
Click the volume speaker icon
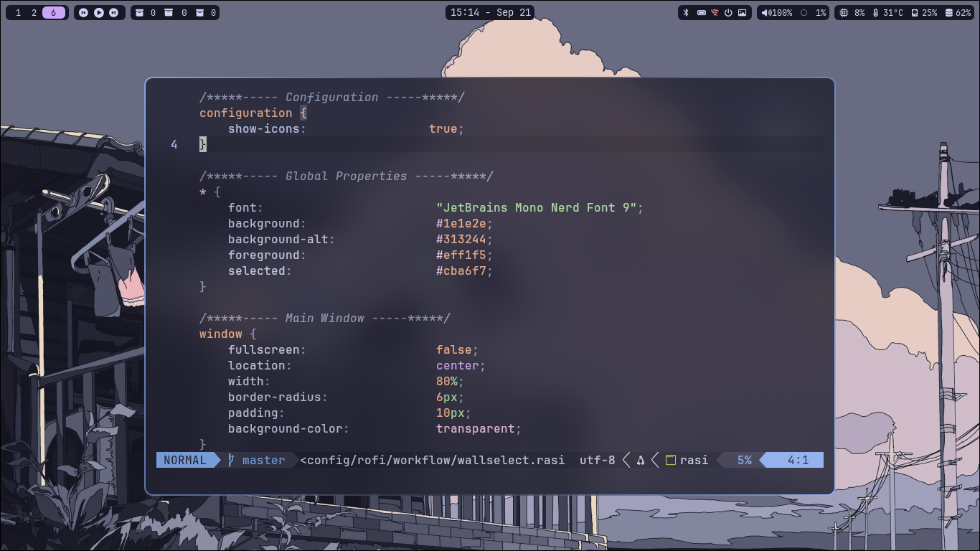765,13
